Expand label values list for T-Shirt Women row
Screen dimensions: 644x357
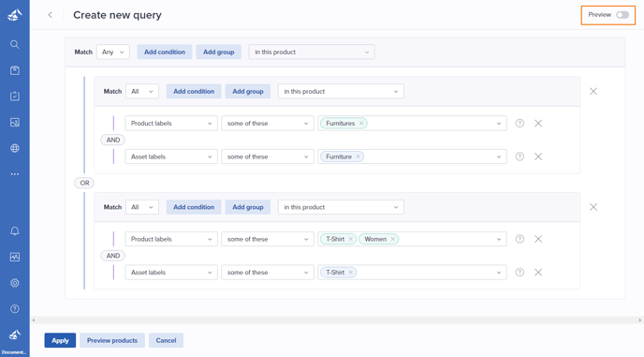499,239
